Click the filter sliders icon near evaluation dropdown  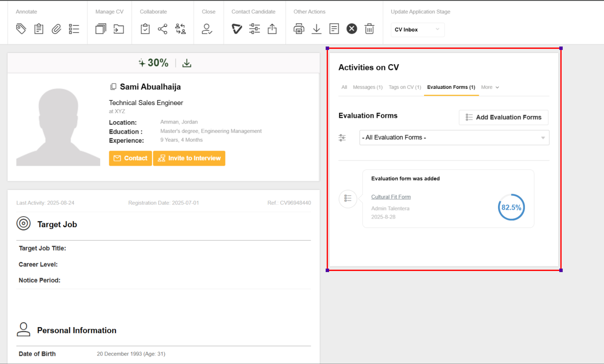342,138
